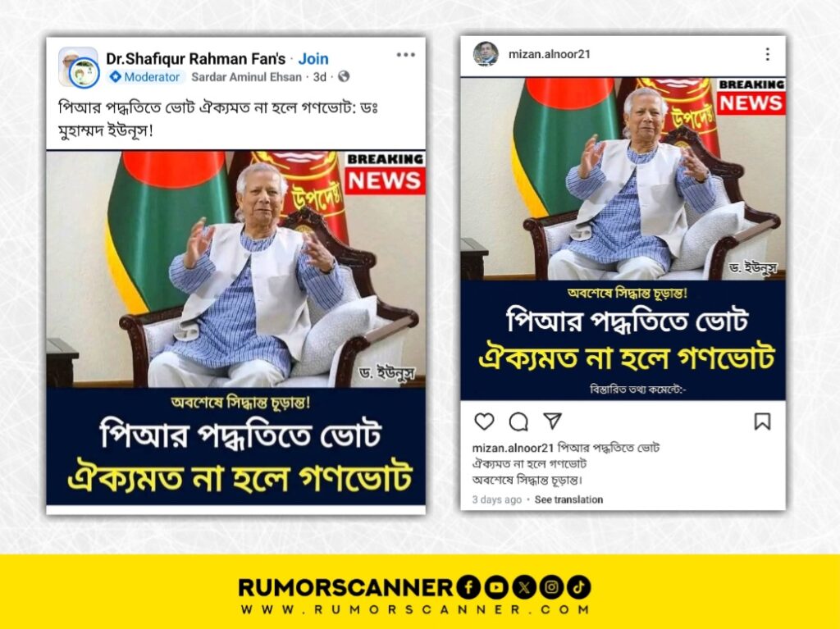The image size is (840, 629).
Task: Click the Rumor Scanner Facebook icon
Action: click(x=468, y=587)
